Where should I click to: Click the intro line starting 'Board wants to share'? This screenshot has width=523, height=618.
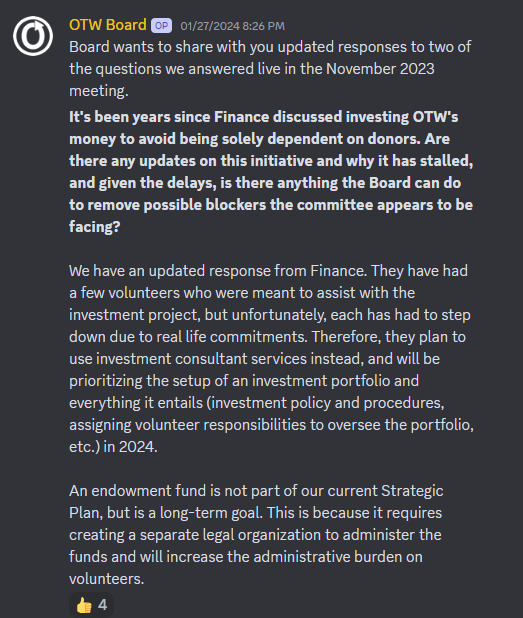270,69
